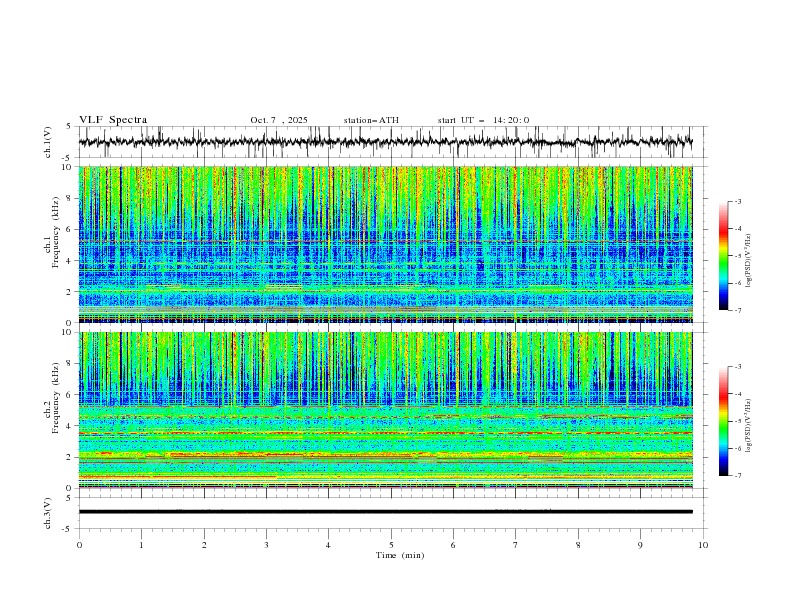Select the start UT 14:20:0 text
792x612 pixels.
483,120
